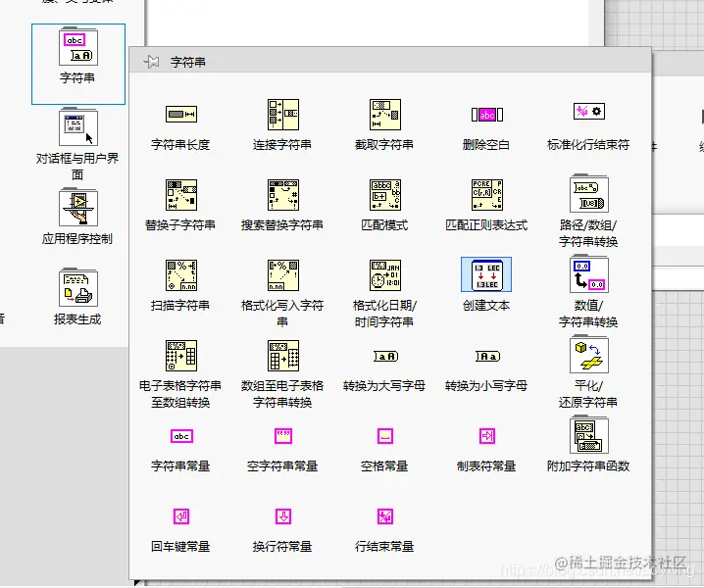Select the highlighted 创建文本 Express VI
704x588 pixels.
pyautogui.click(x=486, y=274)
